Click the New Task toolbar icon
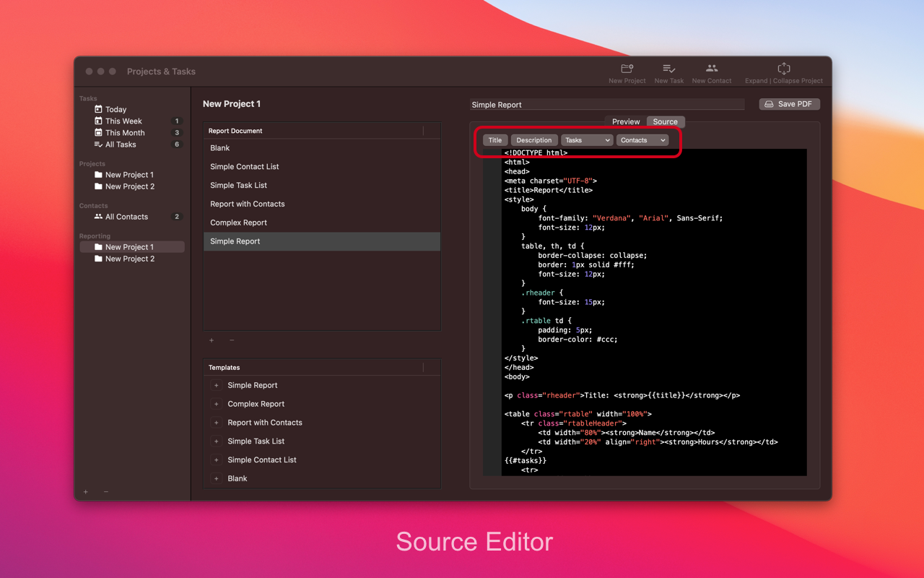The image size is (924, 578). (668, 69)
